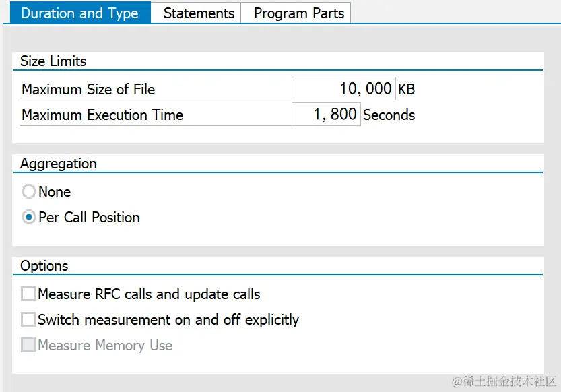Click the Options group heading
The width and height of the screenshot is (561, 392).
tap(44, 266)
